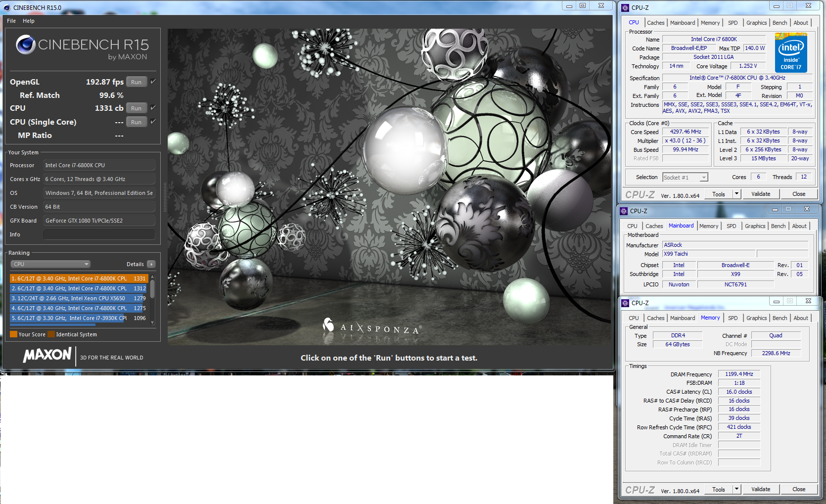Screen dimensions: 826x504
Task: Run the CPU Single Core benchmark
Action: pyautogui.click(x=137, y=122)
